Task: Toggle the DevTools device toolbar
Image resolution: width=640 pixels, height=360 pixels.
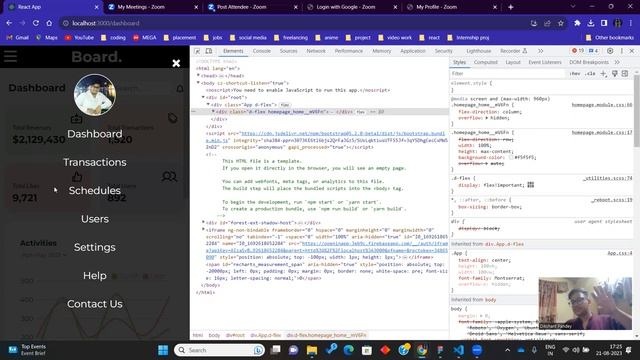Action: pyautogui.click(x=209, y=51)
